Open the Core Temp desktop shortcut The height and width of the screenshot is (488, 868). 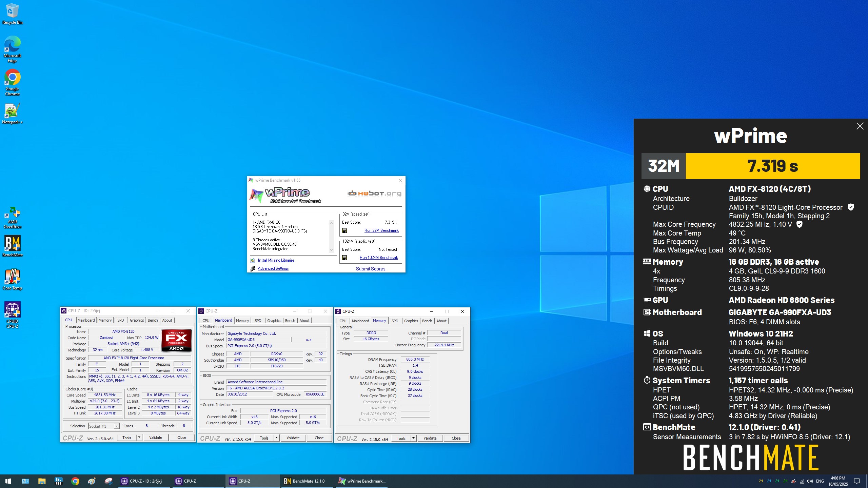[x=12, y=280]
